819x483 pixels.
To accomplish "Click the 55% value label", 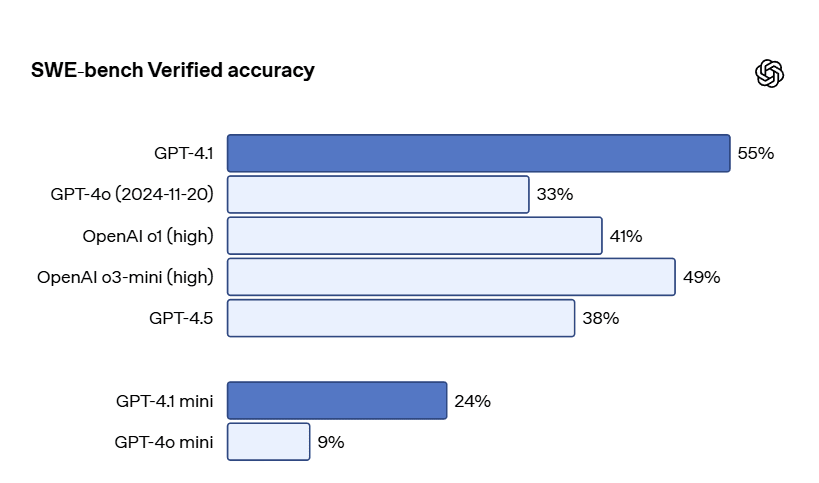I will (x=756, y=153).
